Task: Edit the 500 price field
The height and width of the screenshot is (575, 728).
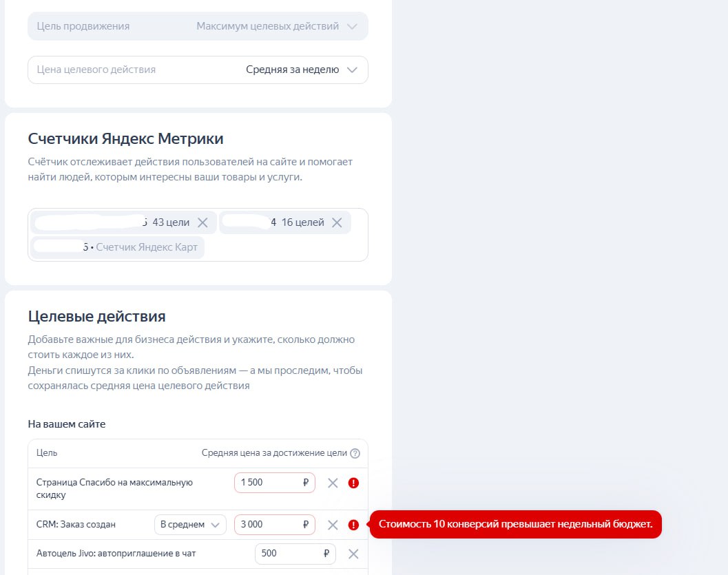Action: [295, 554]
